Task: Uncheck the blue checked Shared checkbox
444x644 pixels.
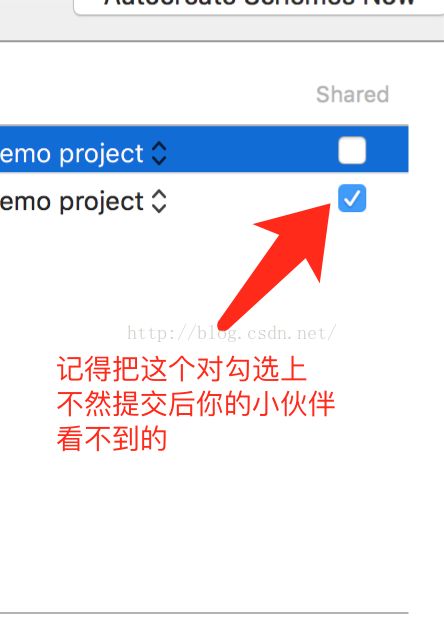Action: 352,198
